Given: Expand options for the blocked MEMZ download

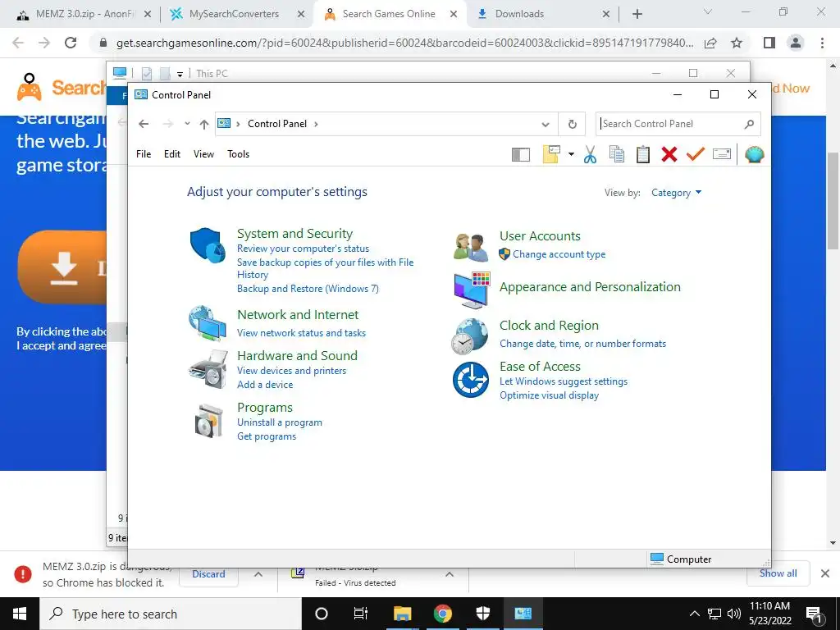Looking at the screenshot, I should click(258, 574).
